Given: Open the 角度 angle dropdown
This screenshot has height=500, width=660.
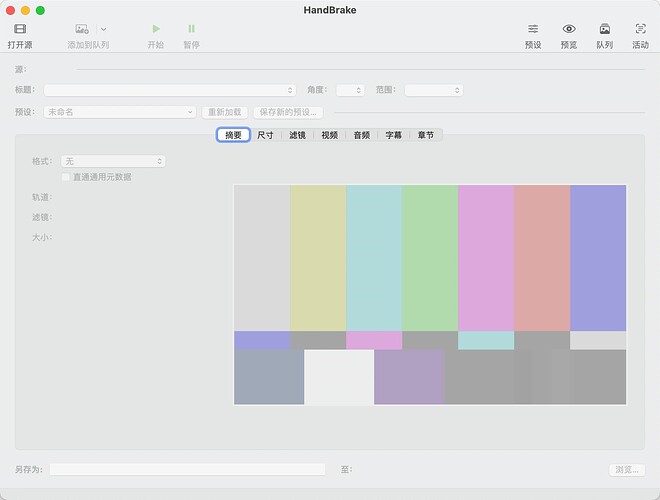Looking at the screenshot, I should coord(350,90).
